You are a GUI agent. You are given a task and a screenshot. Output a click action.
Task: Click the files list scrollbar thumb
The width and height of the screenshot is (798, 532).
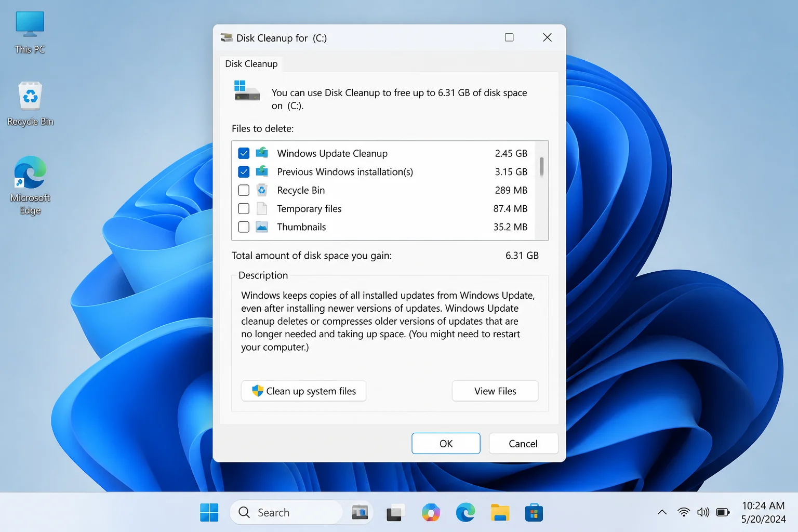[541, 166]
